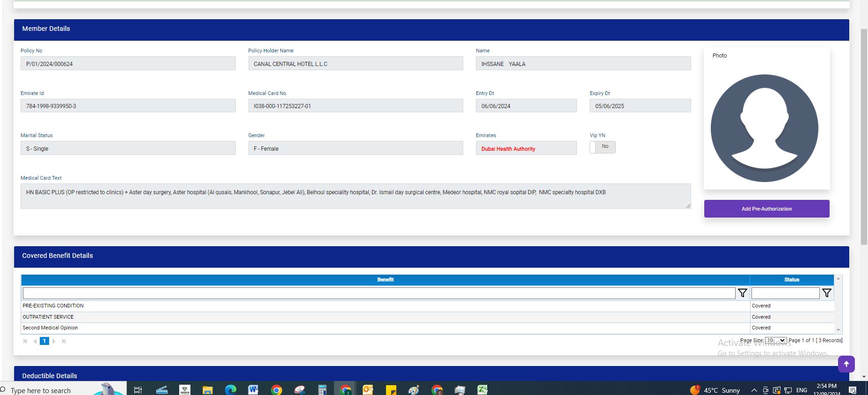Click the Emirate Id field
The image size is (868, 395).
[128, 106]
